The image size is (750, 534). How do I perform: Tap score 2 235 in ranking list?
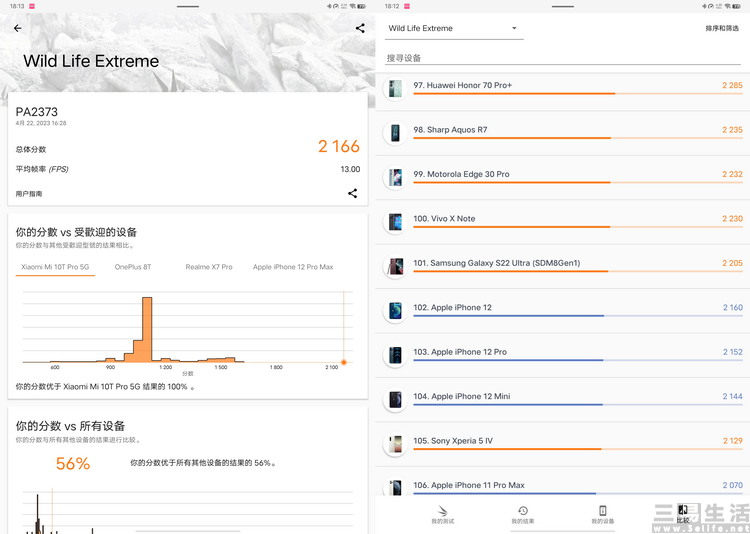pos(732,130)
